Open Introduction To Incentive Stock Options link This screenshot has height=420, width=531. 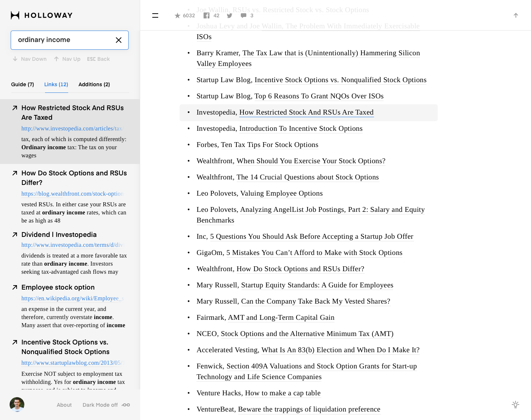301,129
